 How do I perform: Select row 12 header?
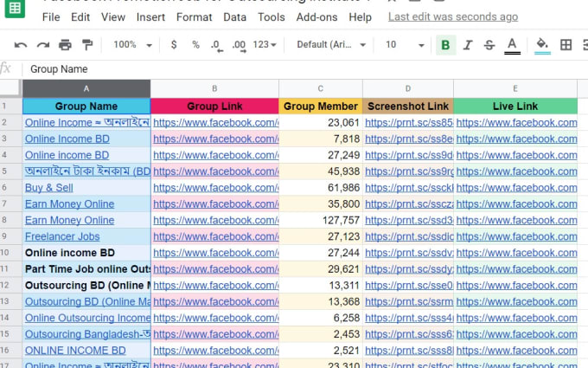click(x=11, y=286)
